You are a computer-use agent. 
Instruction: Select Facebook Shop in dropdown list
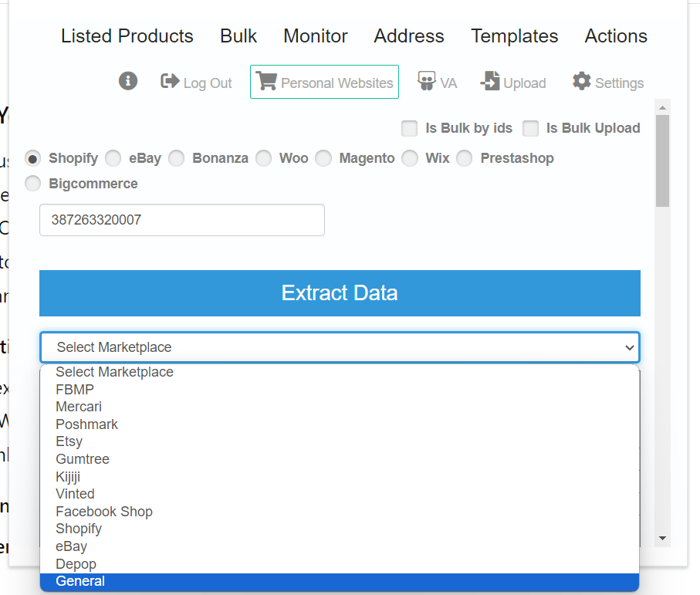click(x=340, y=512)
